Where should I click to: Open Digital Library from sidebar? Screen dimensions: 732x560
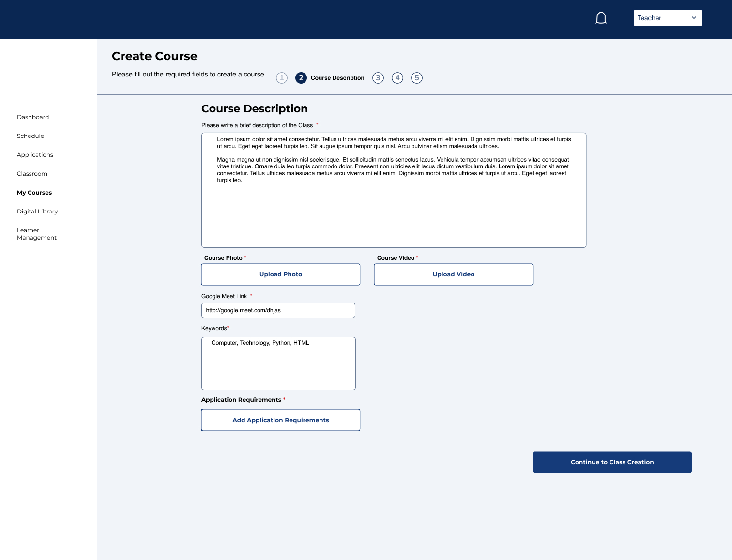(x=37, y=212)
